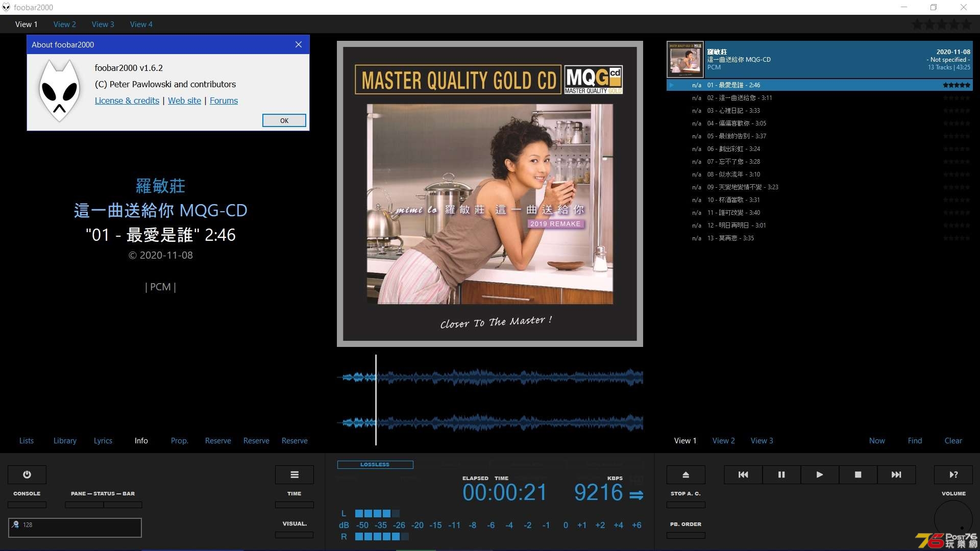Click OK in About dialog
980x551 pixels.
pos(284,120)
